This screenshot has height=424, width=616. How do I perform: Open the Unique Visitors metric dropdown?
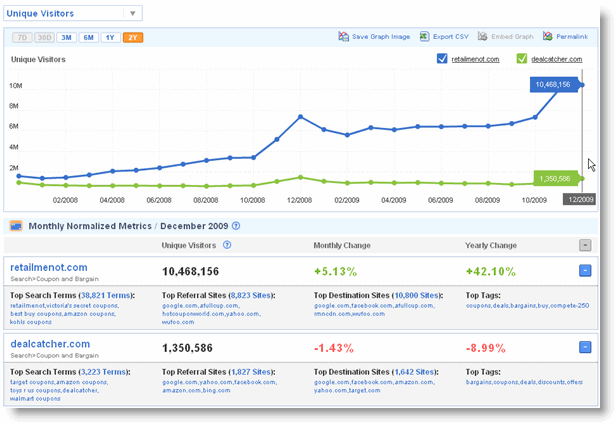coord(73,13)
